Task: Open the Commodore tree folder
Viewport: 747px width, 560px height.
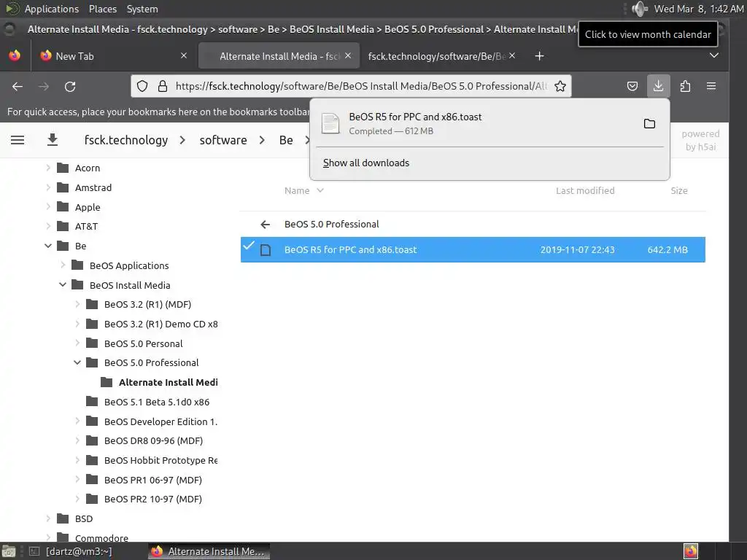Action: 101,538
